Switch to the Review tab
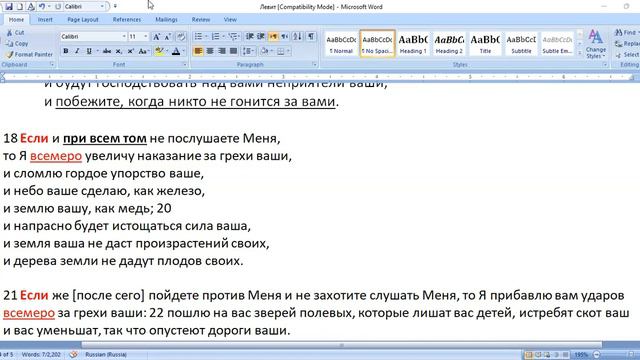 [x=201, y=20]
